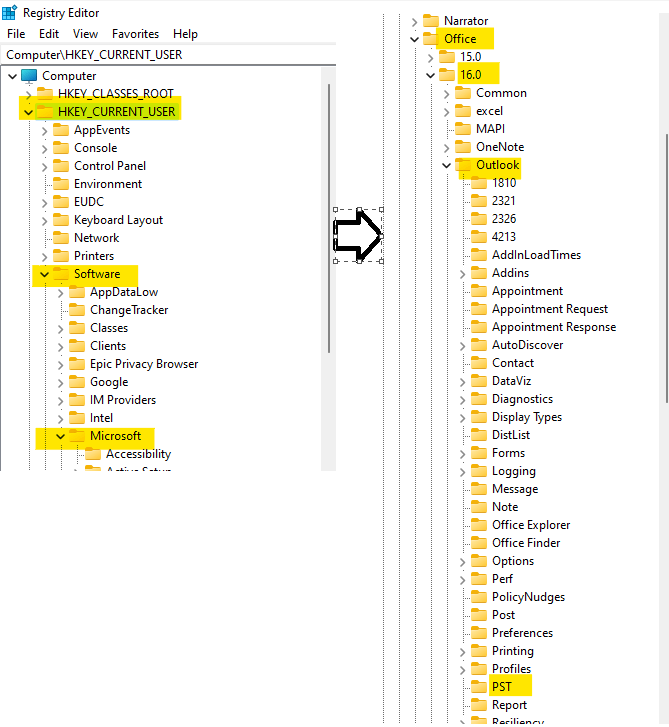Select the Appointment Request key
The width and height of the screenshot is (669, 727).
coord(550,309)
